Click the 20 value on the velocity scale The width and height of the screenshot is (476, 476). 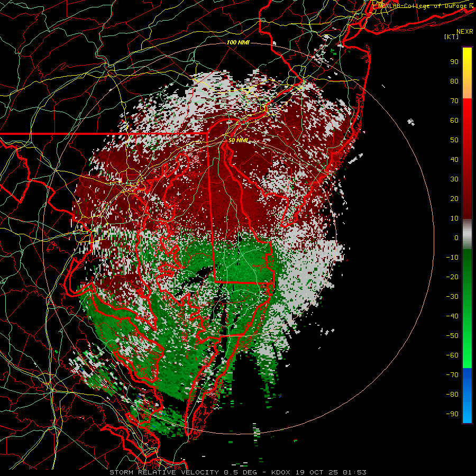click(454, 198)
